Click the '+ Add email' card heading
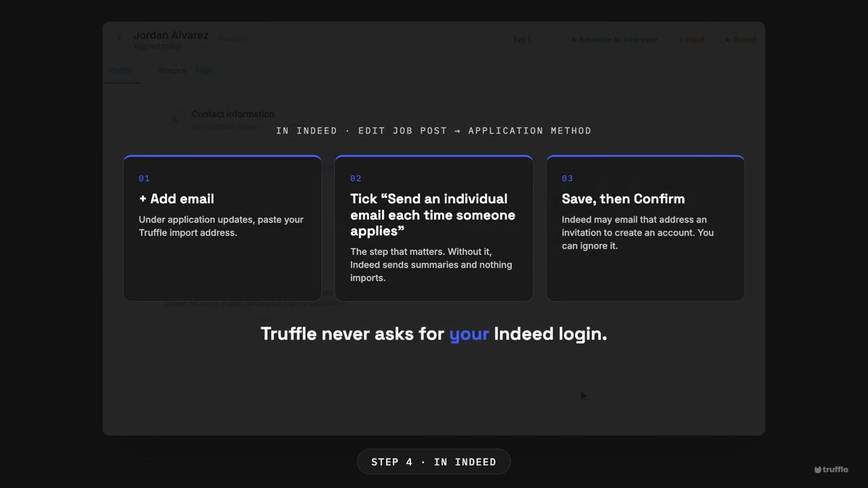This screenshot has width=868, height=488. click(176, 199)
